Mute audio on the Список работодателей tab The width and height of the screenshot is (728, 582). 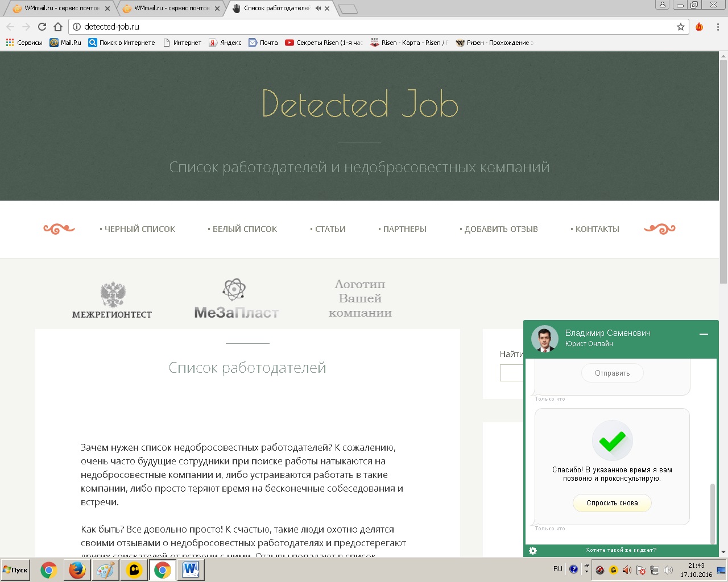pyautogui.click(x=317, y=9)
